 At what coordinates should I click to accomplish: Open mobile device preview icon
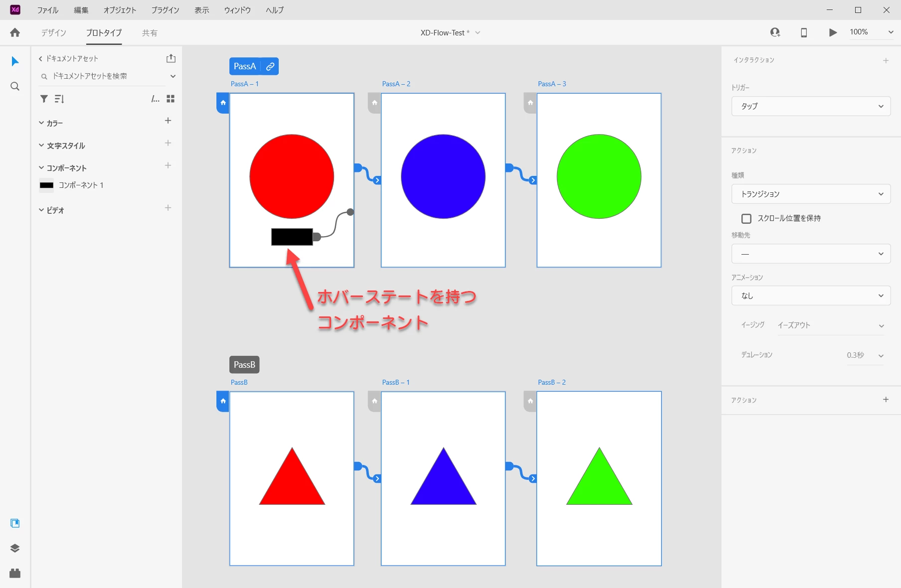click(804, 32)
